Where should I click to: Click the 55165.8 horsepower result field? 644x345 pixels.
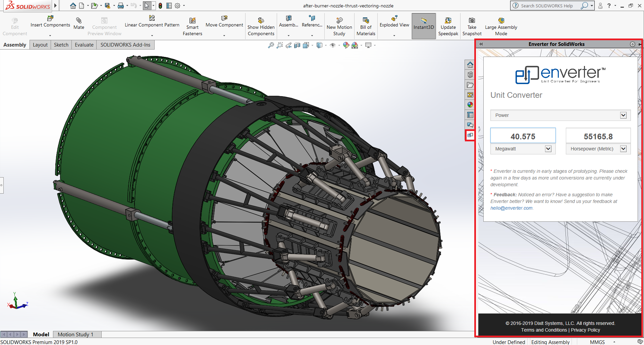click(x=598, y=136)
